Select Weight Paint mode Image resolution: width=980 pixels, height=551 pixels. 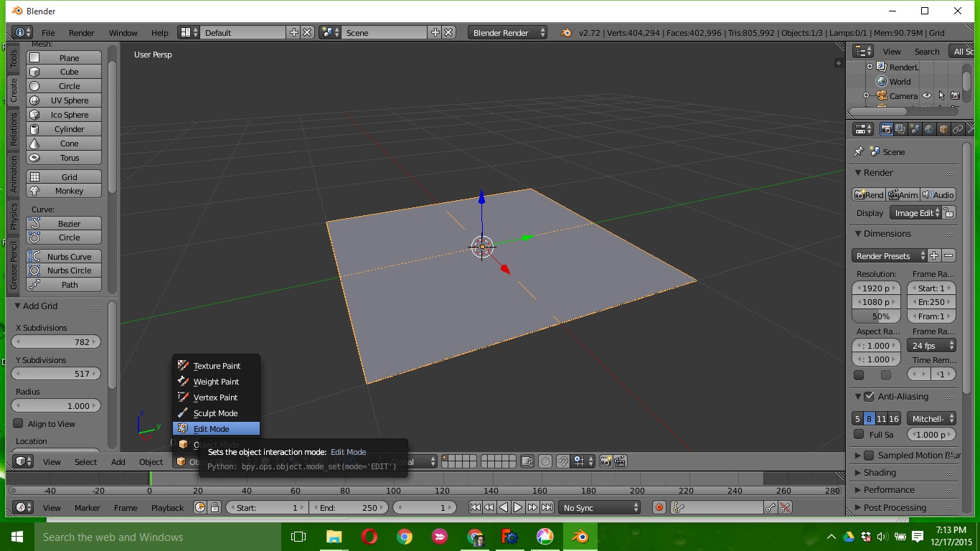pos(216,382)
